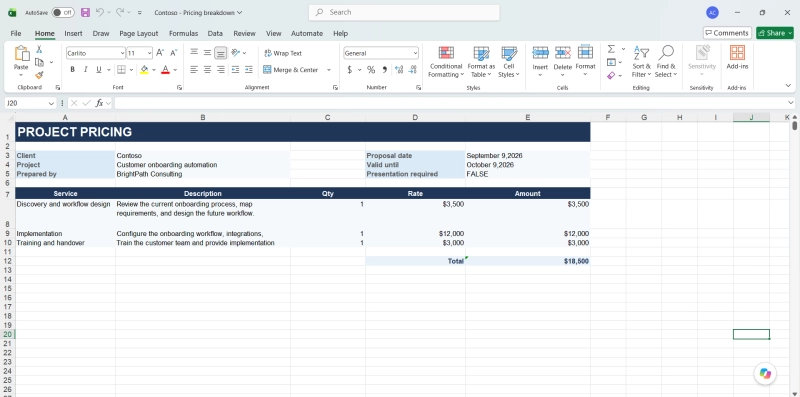800x397 pixels.
Task: Click the Decrease Indent icon
Action: point(235,69)
